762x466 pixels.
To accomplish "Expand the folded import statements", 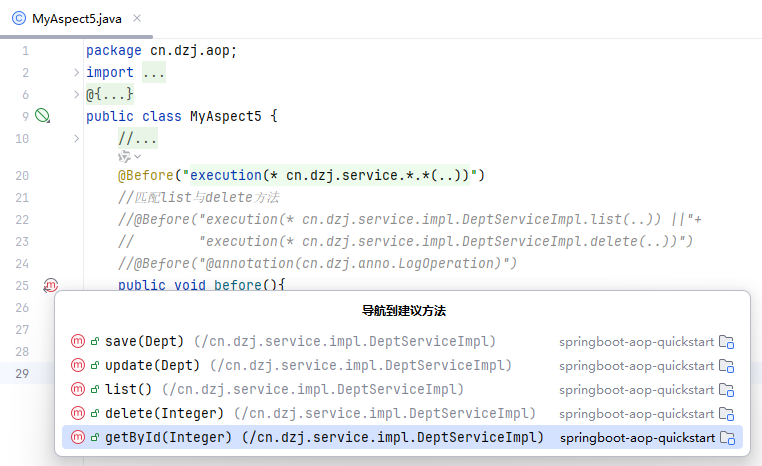I will tap(77, 72).
